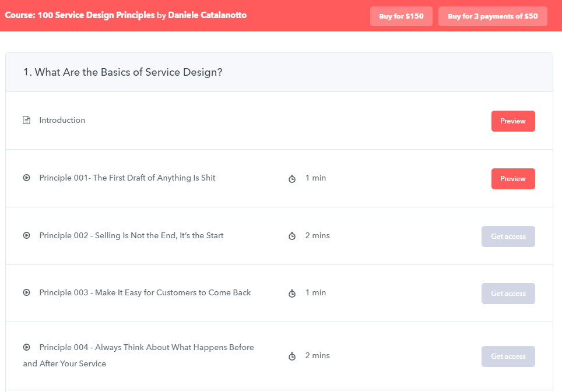Preview the Introduction lesson

tap(513, 121)
